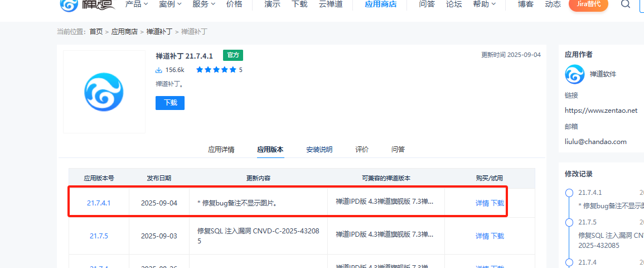Click the 禅道软件 author name
644x268 pixels.
(x=603, y=74)
